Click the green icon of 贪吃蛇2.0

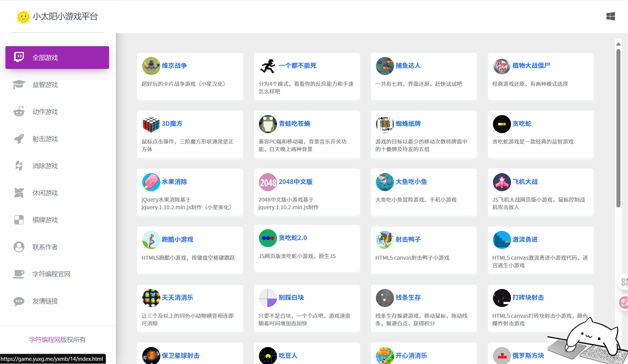[x=268, y=238]
